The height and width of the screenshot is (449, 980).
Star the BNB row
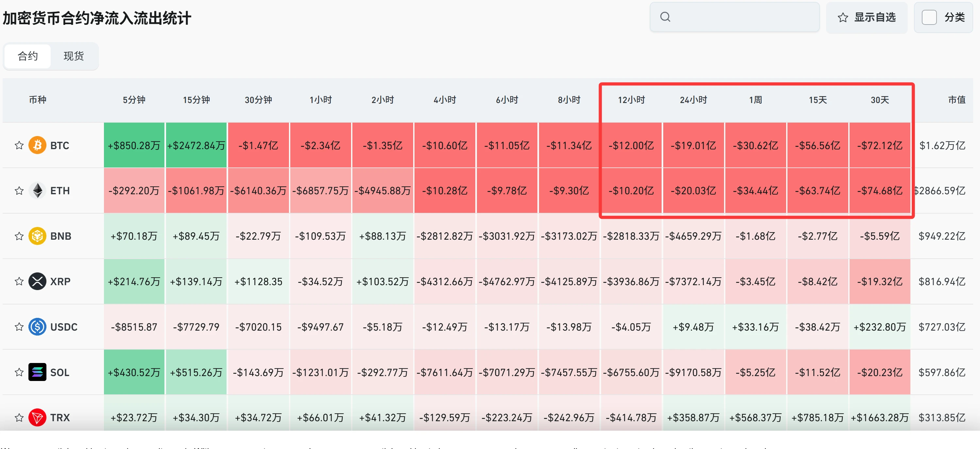pos(19,236)
